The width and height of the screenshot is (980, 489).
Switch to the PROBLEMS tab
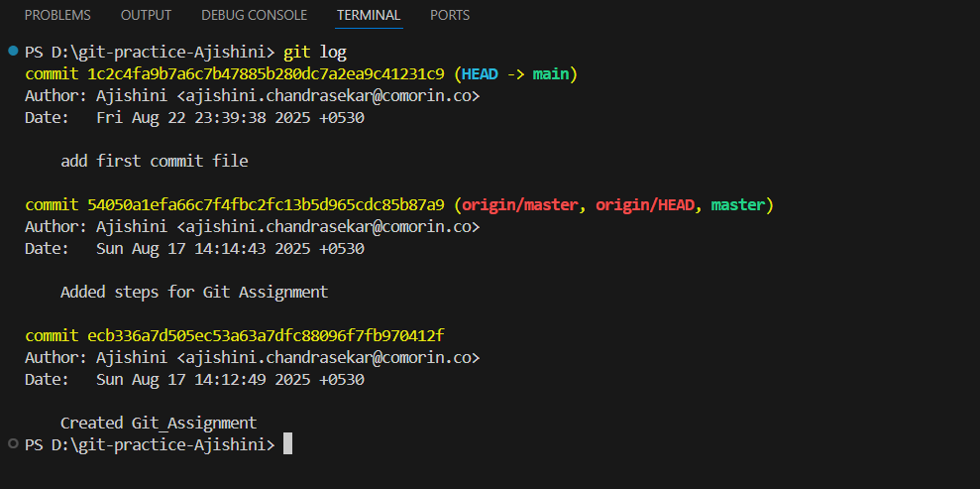click(x=57, y=15)
